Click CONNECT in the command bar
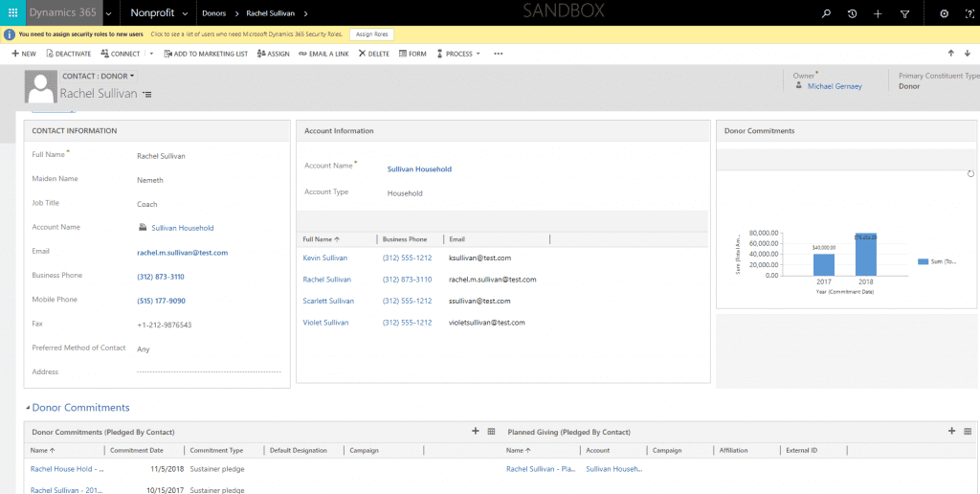This screenshot has height=494, width=980. pos(120,54)
